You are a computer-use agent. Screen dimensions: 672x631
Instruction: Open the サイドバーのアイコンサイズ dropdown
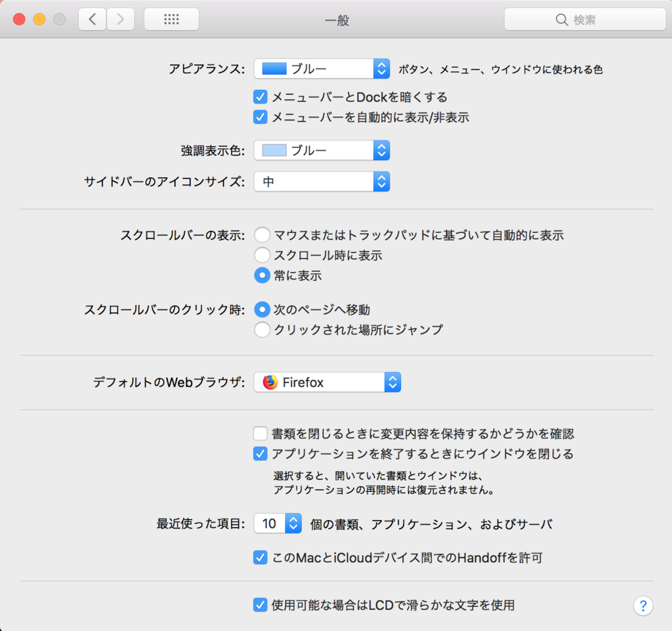(x=322, y=182)
